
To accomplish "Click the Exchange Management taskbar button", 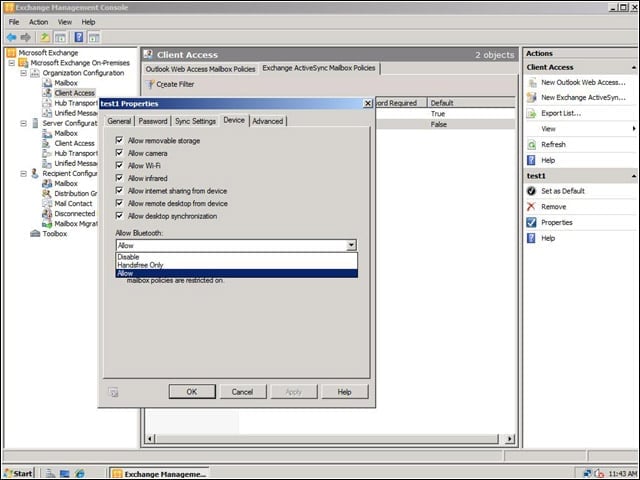I will point(159,473).
